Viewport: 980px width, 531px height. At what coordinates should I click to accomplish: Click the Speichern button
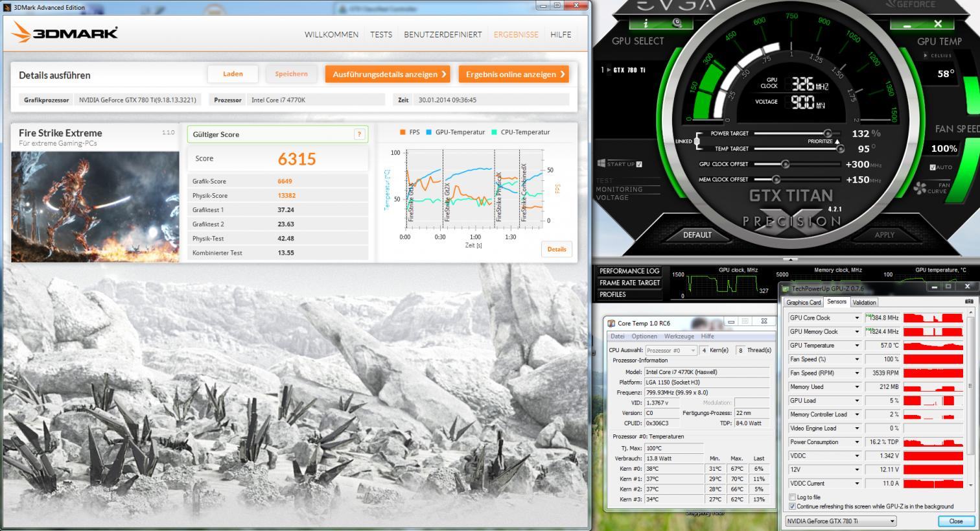click(291, 74)
